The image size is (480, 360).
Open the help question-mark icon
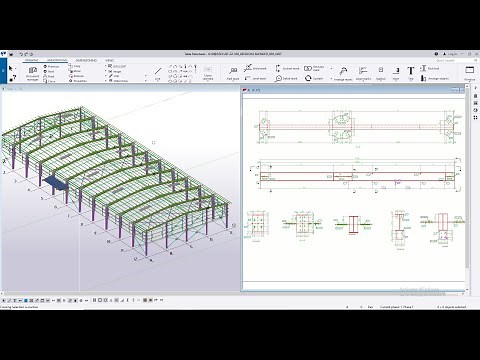(x=436, y=54)
